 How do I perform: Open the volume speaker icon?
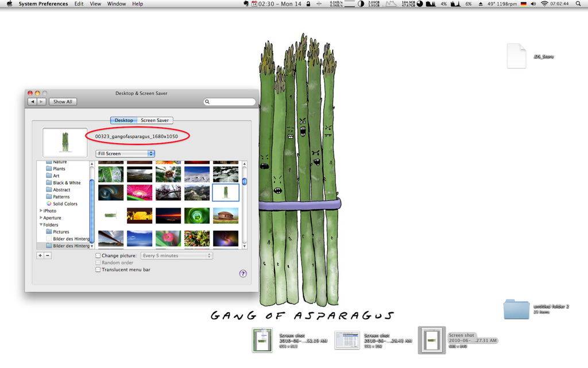pyautogui.click(x=533, y=4)
